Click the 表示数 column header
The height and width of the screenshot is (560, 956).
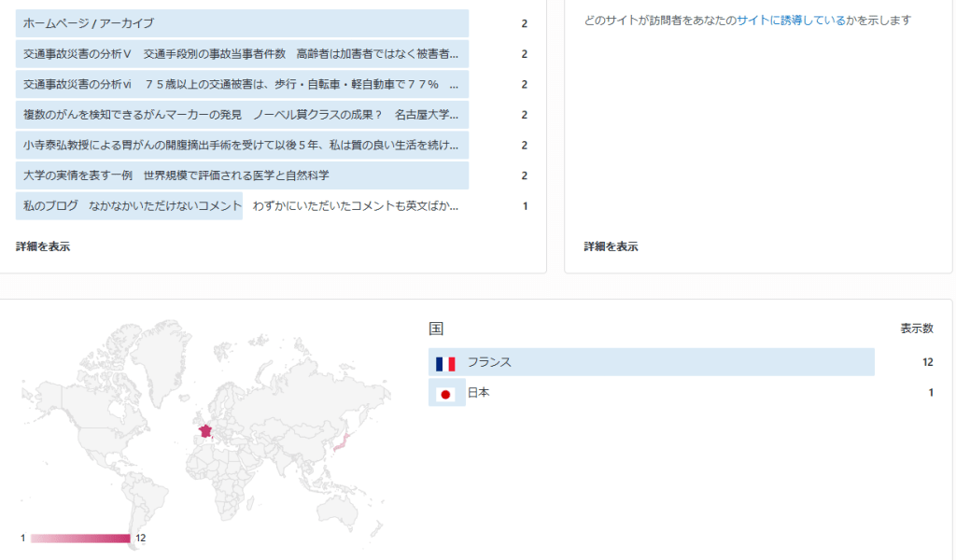click(x=916, y=329)
